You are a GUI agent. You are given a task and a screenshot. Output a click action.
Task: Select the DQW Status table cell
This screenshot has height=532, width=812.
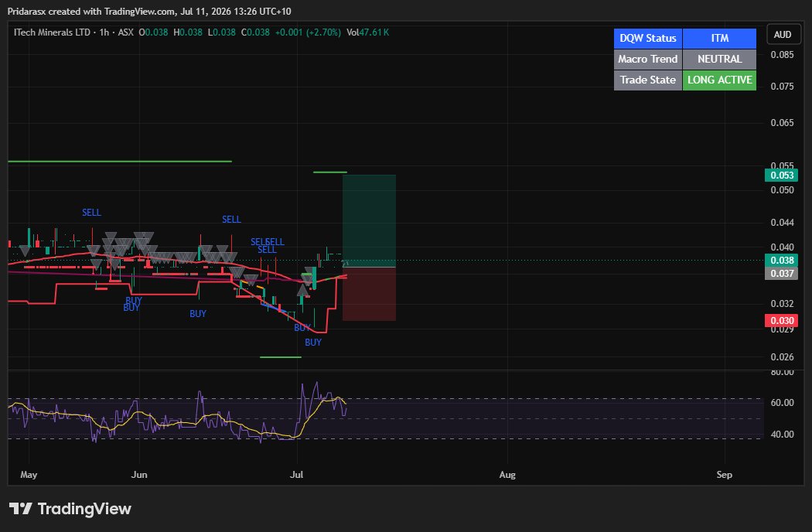click(x=648, y=39)
